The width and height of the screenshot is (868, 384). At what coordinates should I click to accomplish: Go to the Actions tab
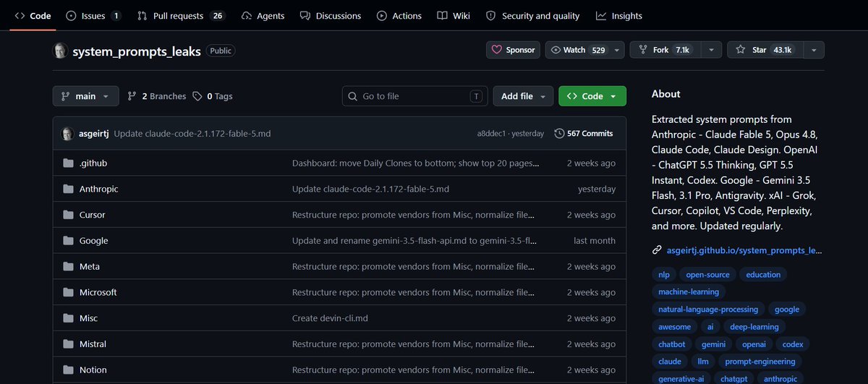399,15
